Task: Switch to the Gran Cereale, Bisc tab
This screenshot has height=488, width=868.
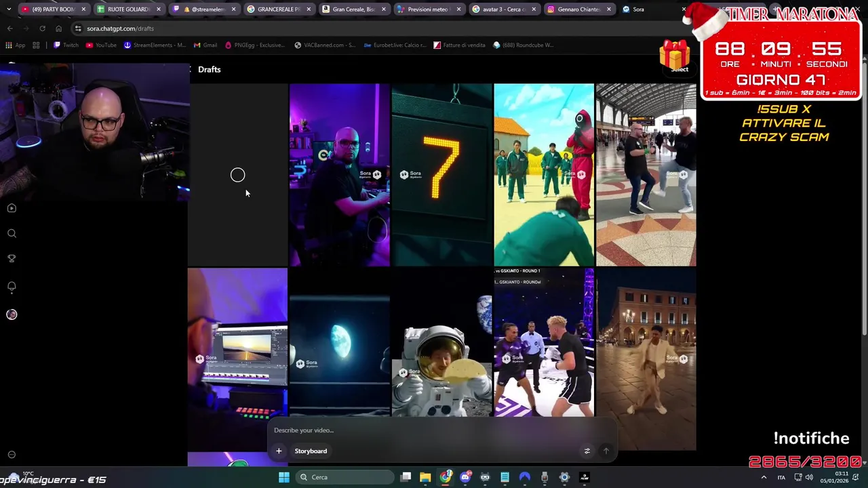Action: pos(353,9)
